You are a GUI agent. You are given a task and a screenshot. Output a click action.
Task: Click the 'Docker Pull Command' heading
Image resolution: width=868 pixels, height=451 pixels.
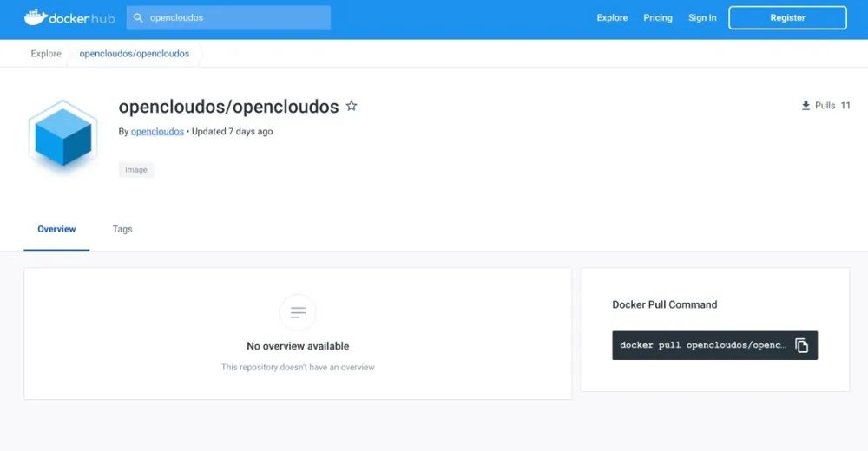[x=664, y=305]
